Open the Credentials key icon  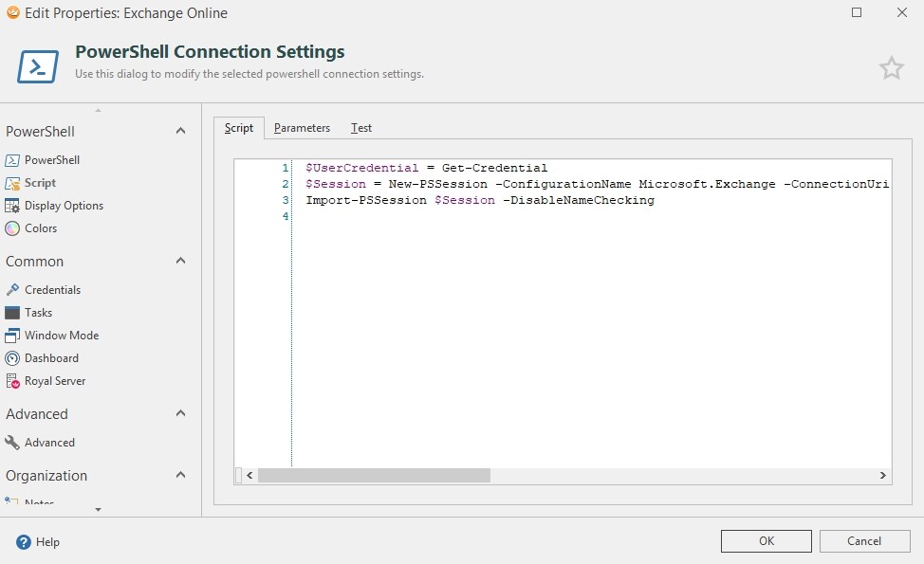click(x=12, y=290)
